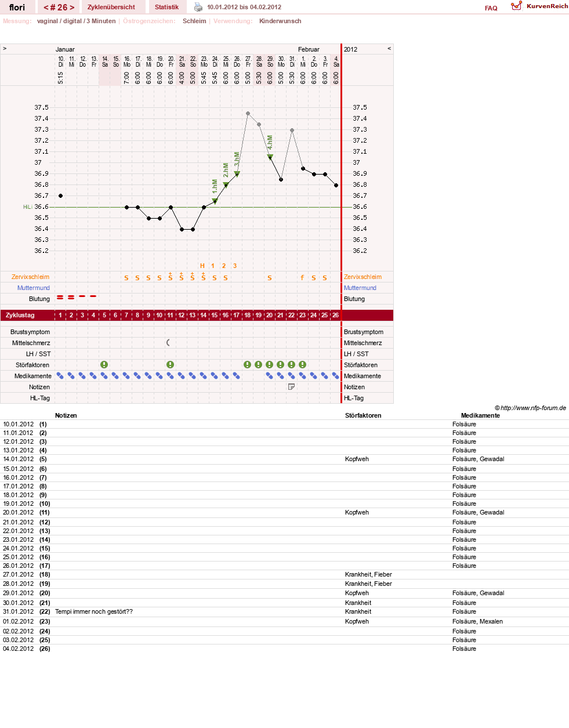Click the 04.02.2012 (26) row in the table
The height and width of the screenshot is (728, 569).
[284, 649]
